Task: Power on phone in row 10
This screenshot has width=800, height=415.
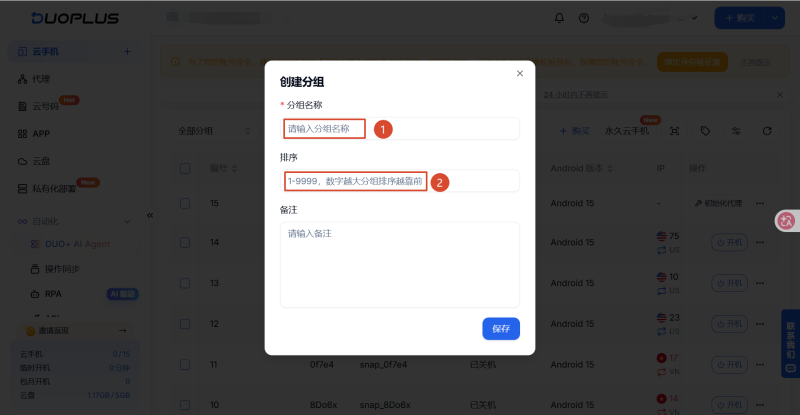Action: [x=730, y=405]
